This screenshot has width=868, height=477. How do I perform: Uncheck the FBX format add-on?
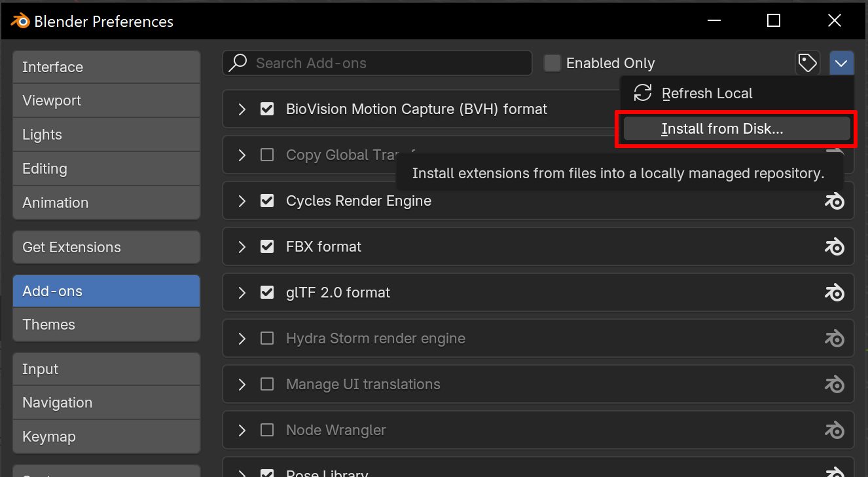(267, 246)
